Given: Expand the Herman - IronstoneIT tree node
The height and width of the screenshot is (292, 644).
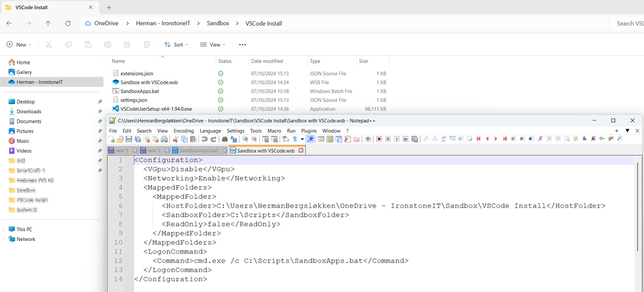Looking at the screenshot, I should 3,82.
